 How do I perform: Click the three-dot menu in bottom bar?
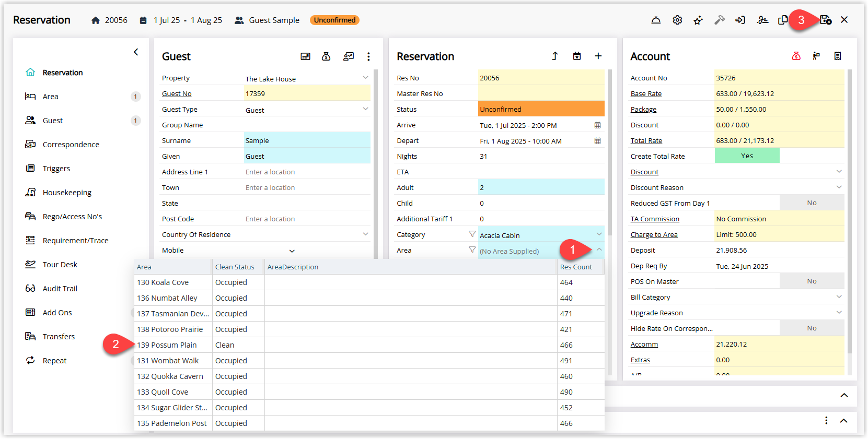(826, 420)
